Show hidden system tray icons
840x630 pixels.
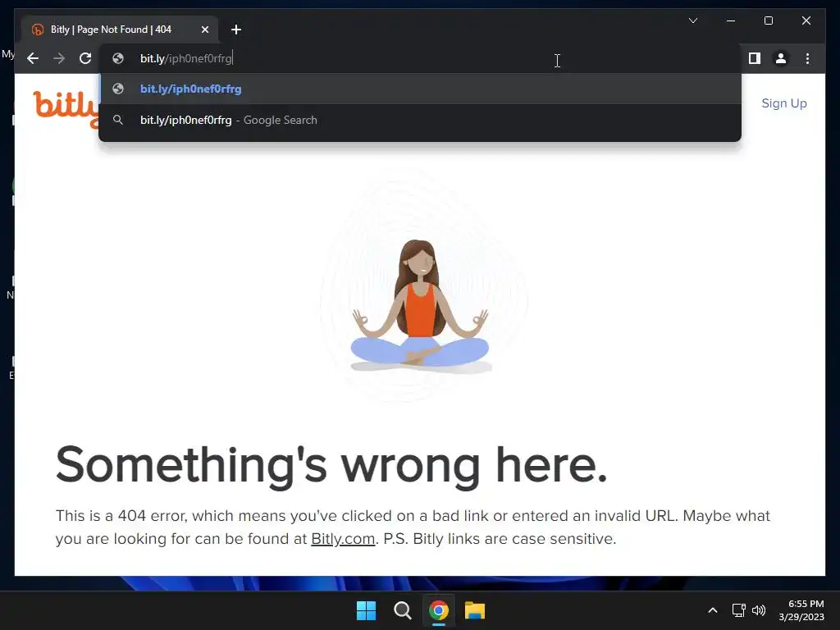click(x=713, y=610)
